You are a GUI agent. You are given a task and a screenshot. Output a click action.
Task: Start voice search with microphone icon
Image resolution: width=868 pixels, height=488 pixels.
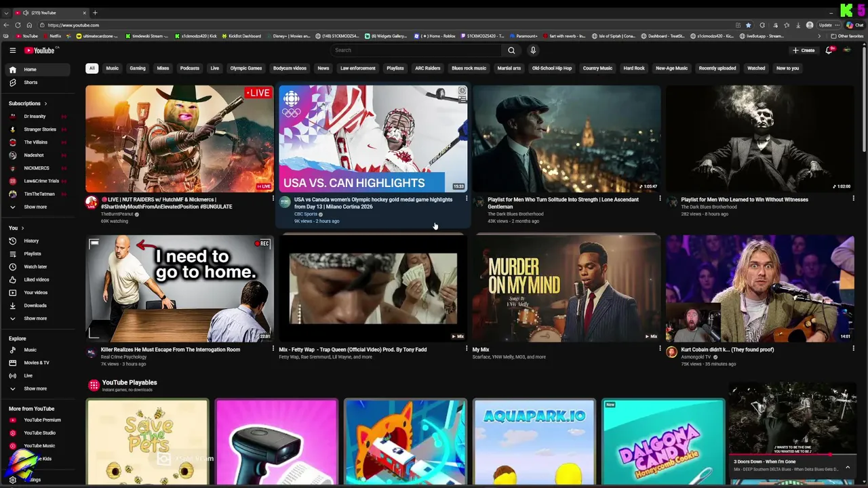point(533,50)
